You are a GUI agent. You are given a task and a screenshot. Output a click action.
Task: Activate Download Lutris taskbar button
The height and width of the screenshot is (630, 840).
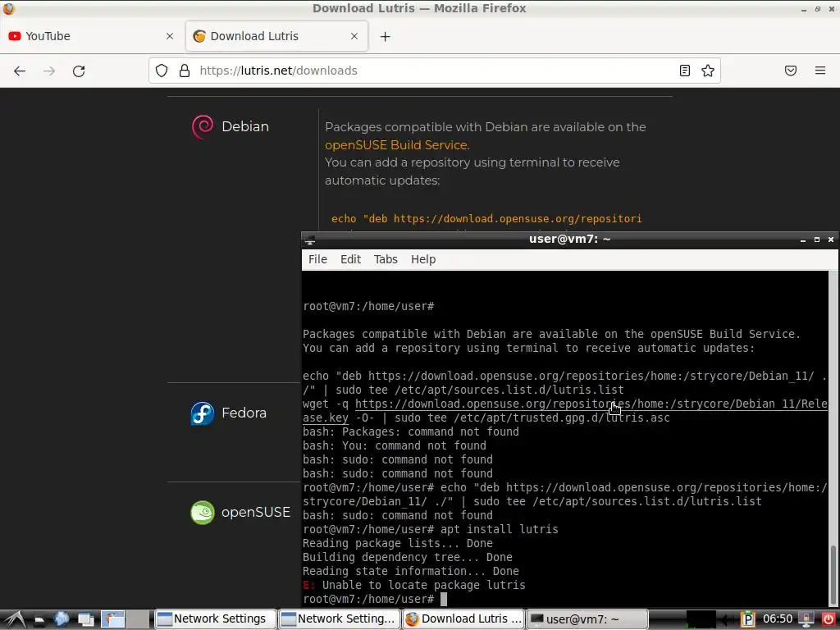[463, 619]
